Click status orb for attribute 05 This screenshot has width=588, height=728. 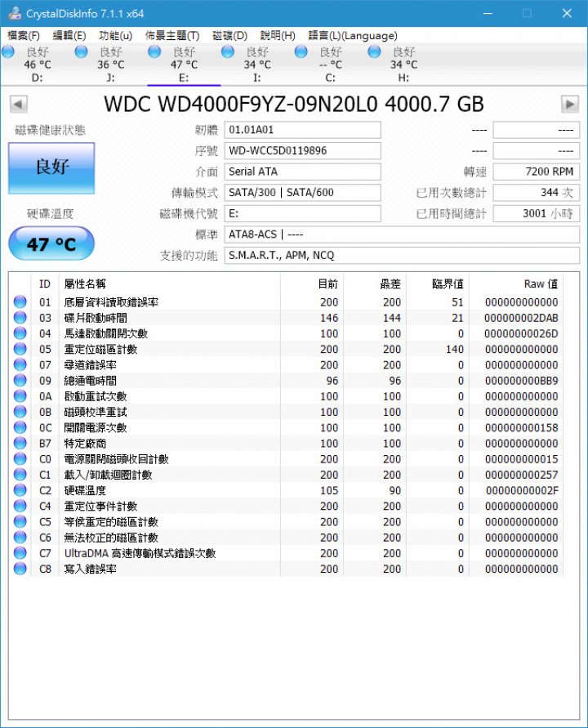coord(20,349)
